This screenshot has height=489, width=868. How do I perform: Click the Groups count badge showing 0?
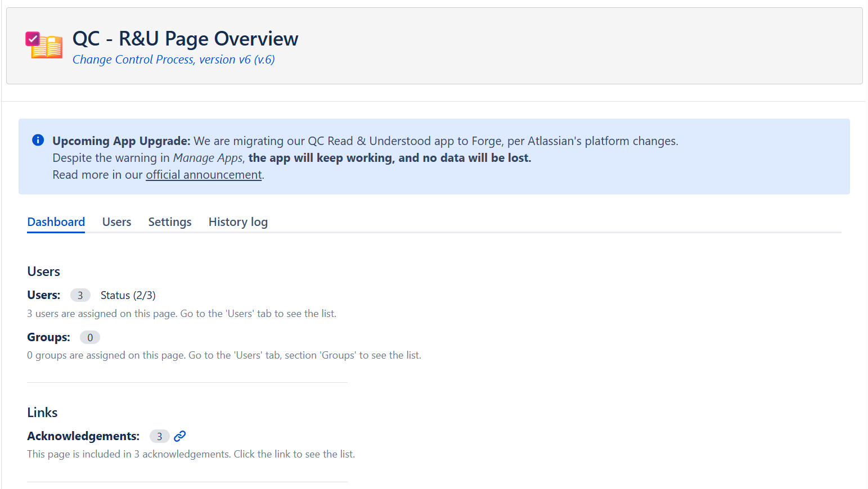pos(90,337)
